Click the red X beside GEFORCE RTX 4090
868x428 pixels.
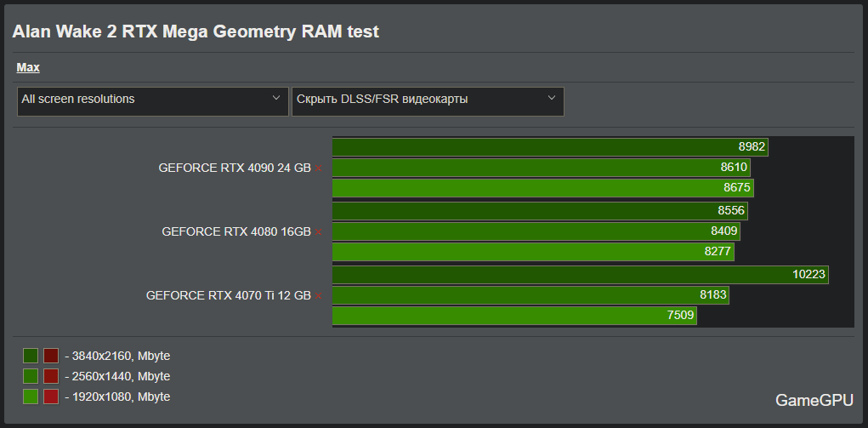pos(319,168)
